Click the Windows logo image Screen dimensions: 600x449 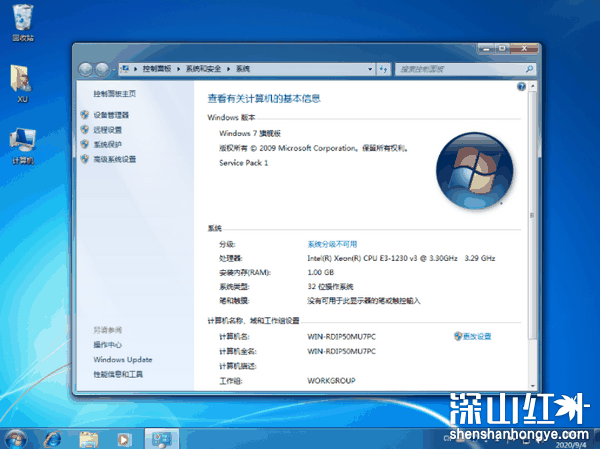[x=474, y=171]
